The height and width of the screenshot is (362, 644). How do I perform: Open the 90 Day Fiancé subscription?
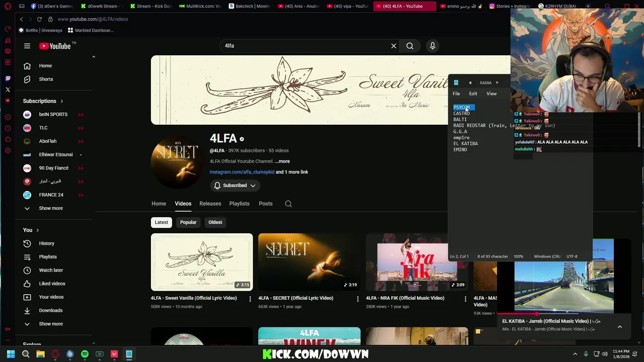coord(53,168)
